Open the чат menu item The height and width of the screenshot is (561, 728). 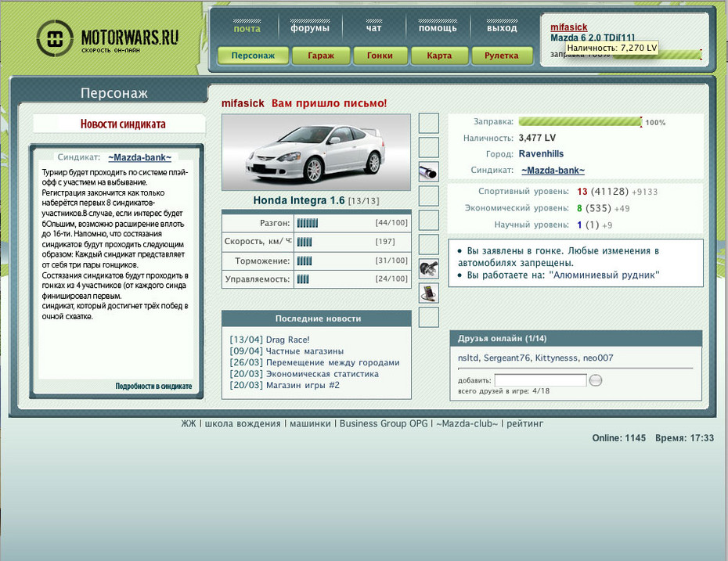point(373,28)
